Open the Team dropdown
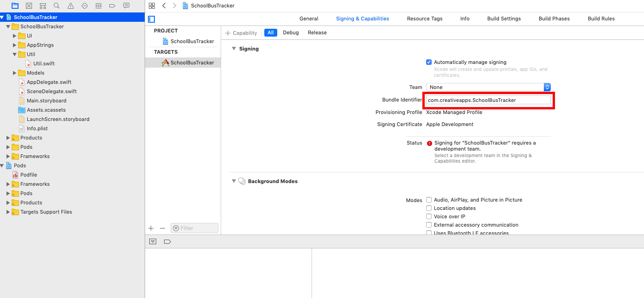644x298 pixels. tap(487, 87)
